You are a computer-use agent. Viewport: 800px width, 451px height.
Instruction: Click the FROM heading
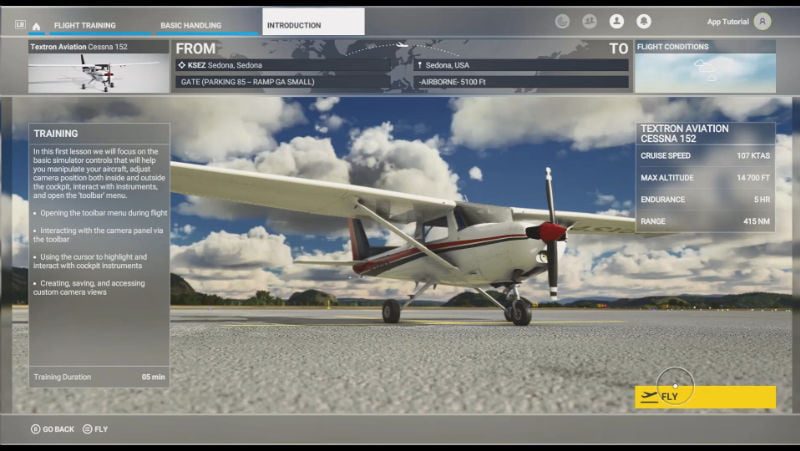coord(195,48)
